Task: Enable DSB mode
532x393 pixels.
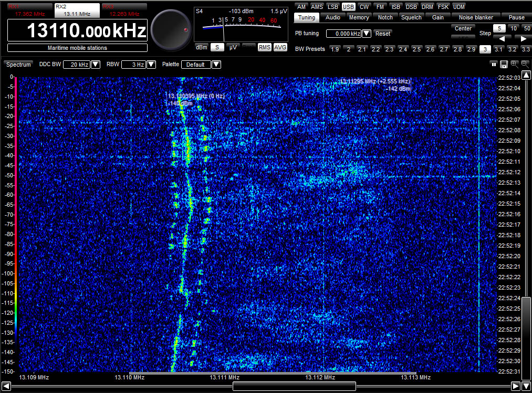Action: [x=411, y=7]
